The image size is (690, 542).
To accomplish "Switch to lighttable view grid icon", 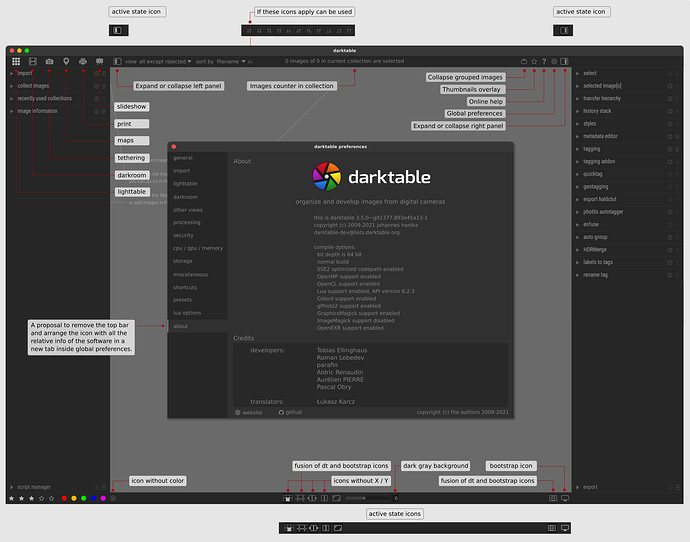I will [16, 61].
